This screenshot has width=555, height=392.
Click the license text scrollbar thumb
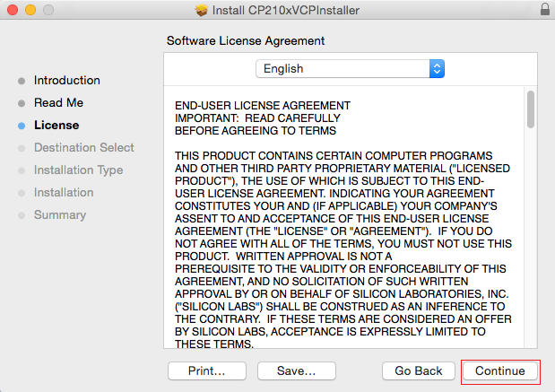(530, 108)
